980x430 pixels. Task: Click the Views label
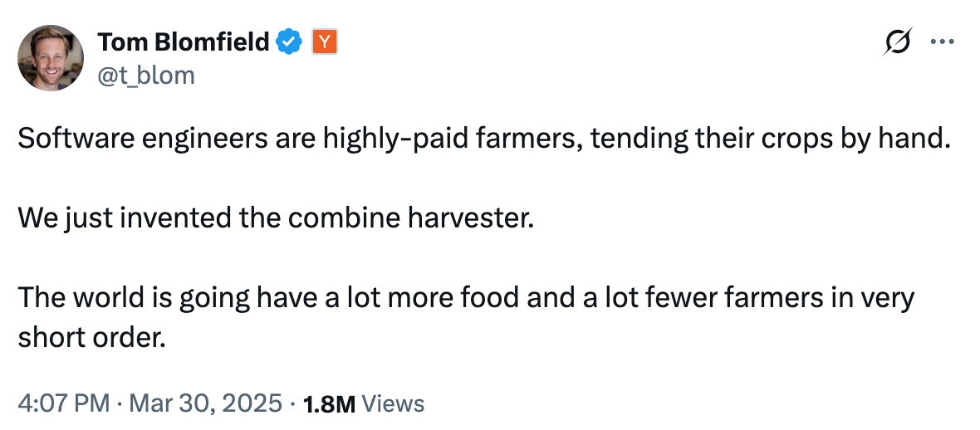pyautogui.click(x=393, y=403)
